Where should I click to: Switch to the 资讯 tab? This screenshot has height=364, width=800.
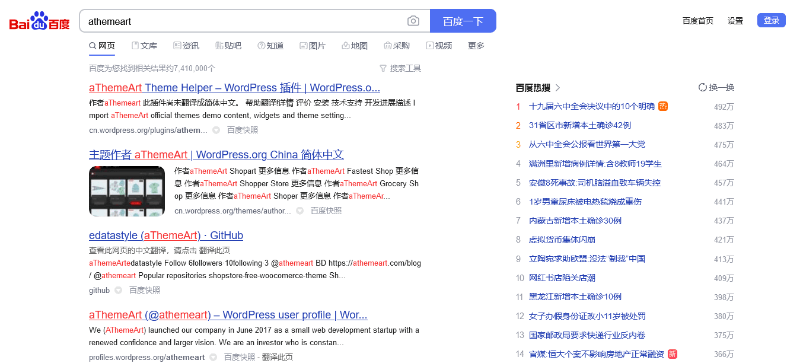186,45
